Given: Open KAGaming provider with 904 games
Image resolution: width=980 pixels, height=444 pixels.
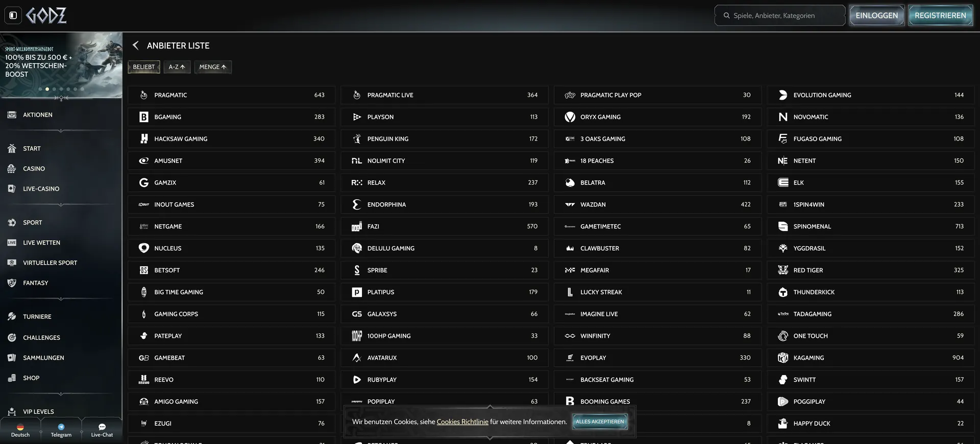Looking at the screenshot, I should click(x=871, y=358).
